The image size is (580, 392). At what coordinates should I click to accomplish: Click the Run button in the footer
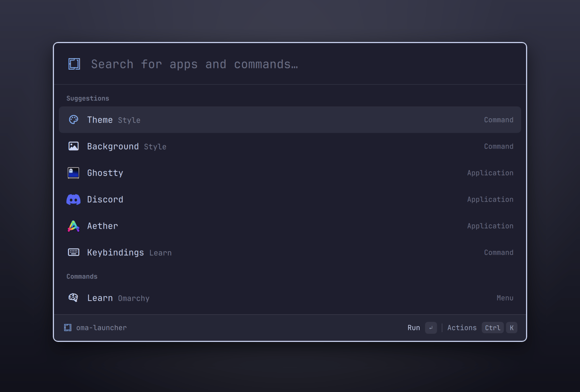click(x=414, y=328)
